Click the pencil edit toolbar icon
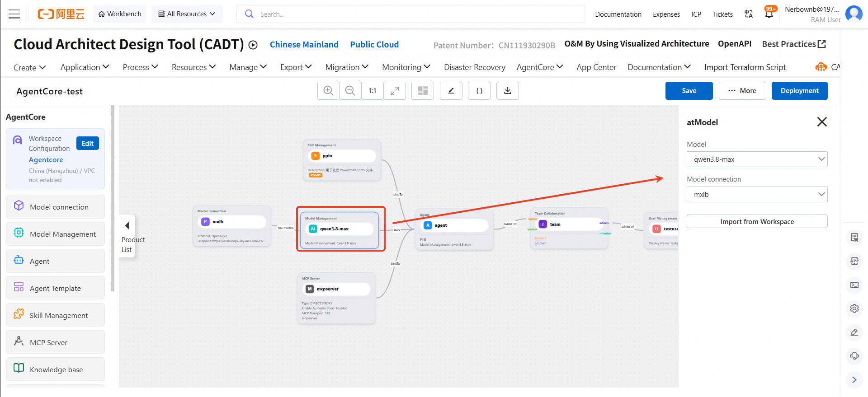This screenshot has width=868, height=397. tap(451, 91)
